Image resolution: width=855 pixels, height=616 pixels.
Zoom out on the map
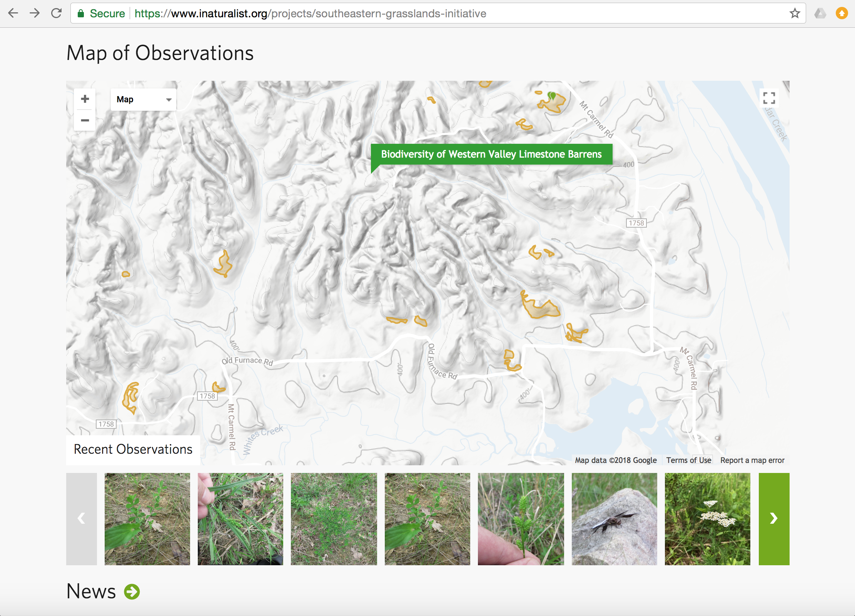[85, 120]
